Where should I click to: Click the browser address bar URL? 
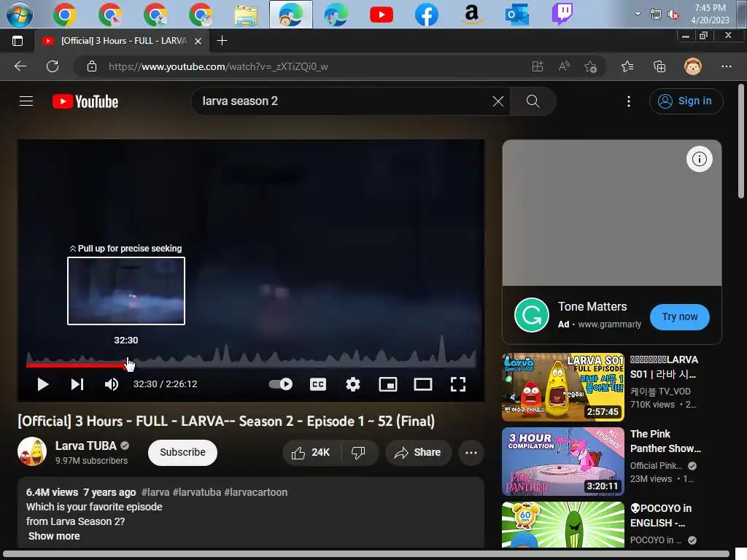tap(218, 66)
